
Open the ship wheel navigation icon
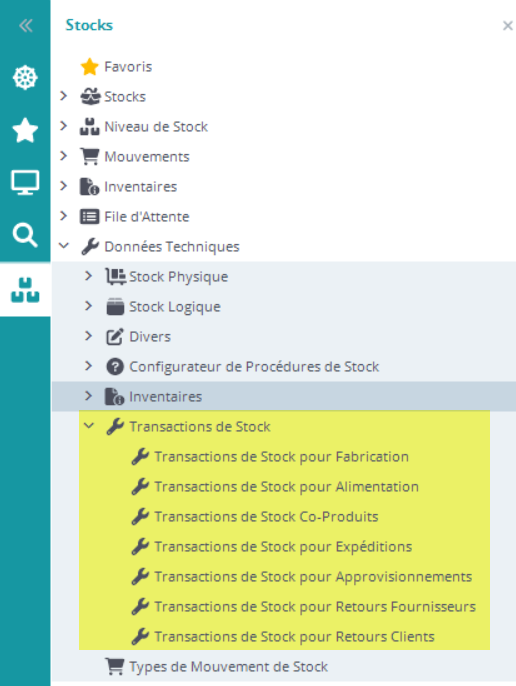[25, 78]
